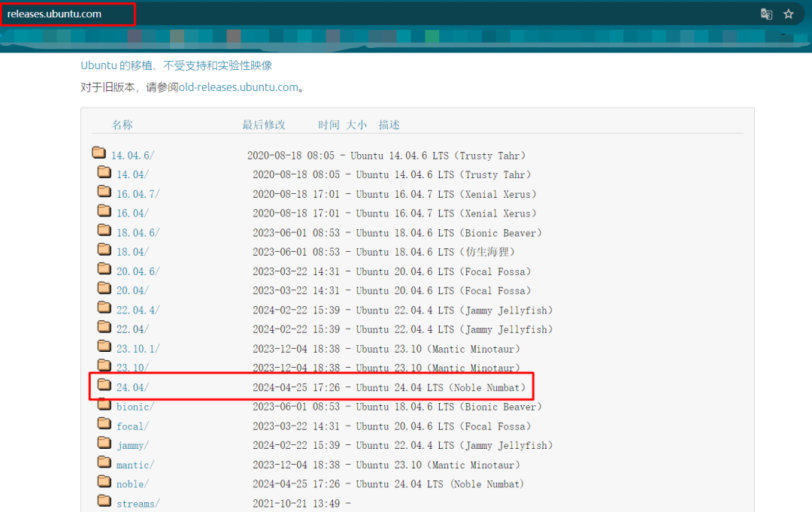Open the 20.04.6/ directory link
This screenshot has height=512, width=812.
tap(138, 271)
